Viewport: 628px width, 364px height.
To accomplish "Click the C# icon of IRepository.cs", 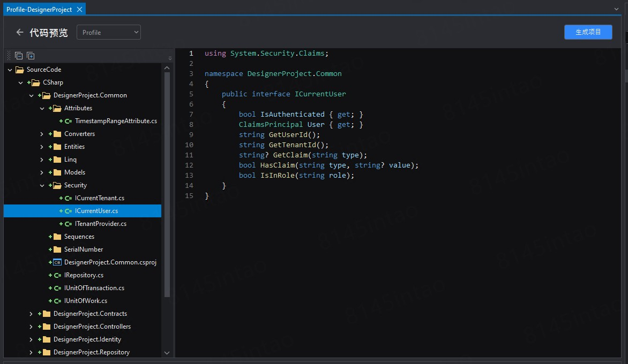I will click(x=57, y=275).
